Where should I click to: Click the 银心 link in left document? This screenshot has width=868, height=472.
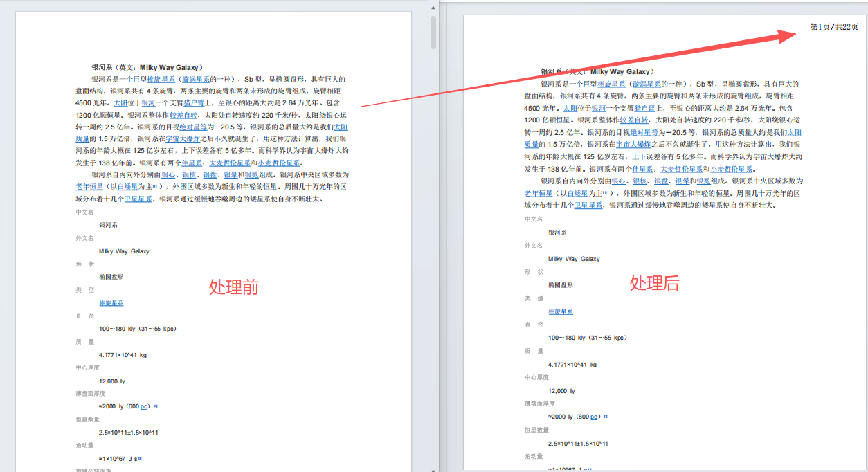[168, 175]
